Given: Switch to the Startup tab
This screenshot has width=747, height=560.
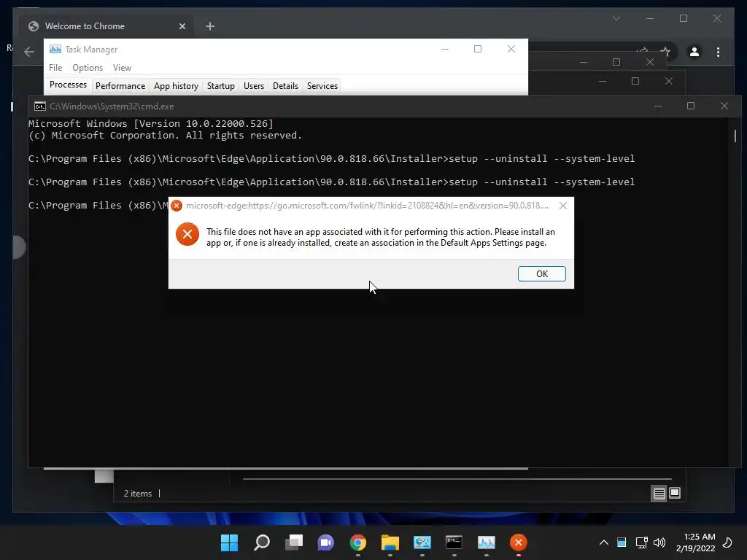Looking at the screenshot, I should pos(220,86).
